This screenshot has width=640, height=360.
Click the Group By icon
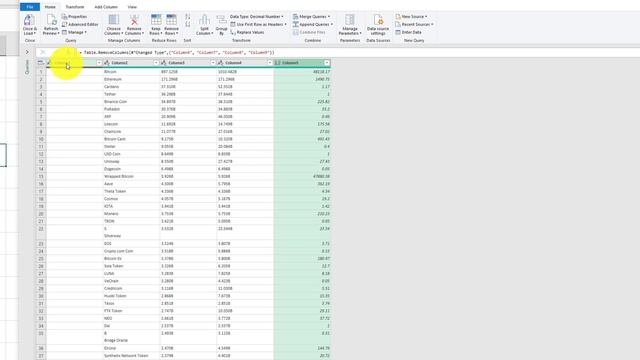(222, 20)
